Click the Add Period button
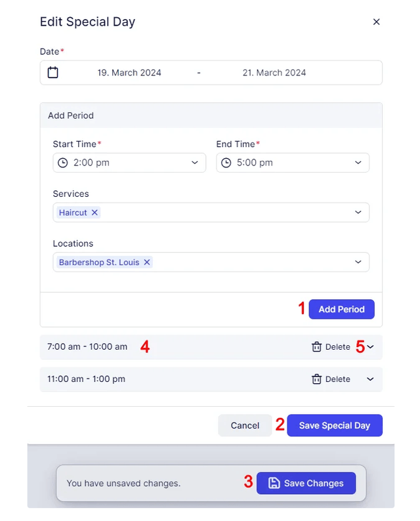The height and width of the screenshot is (521, 420). coord(342,309)
